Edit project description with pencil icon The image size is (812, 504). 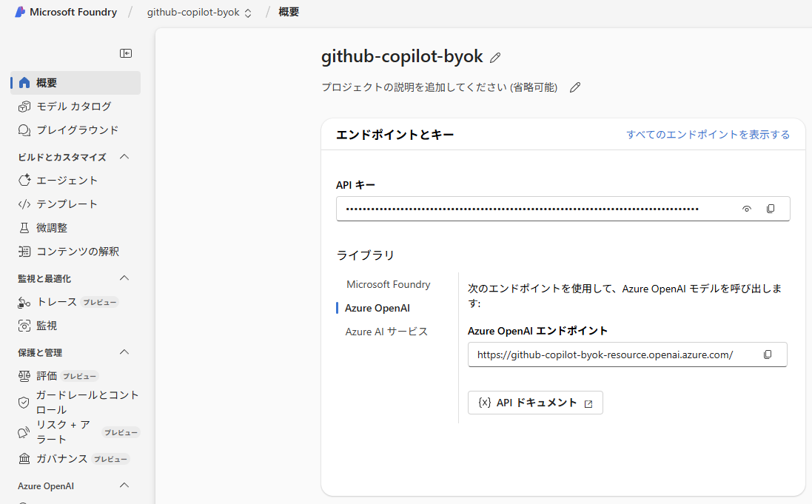tap(575, 87)
